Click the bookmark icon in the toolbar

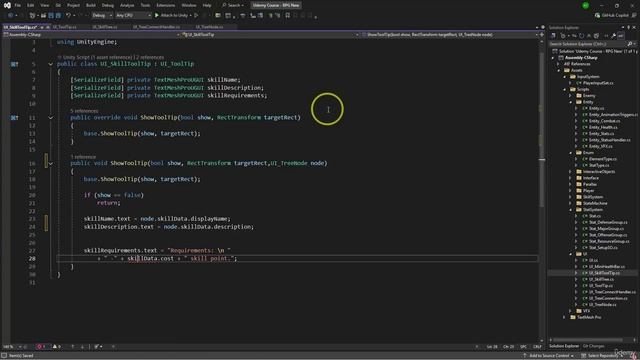(x=288, y=16)
